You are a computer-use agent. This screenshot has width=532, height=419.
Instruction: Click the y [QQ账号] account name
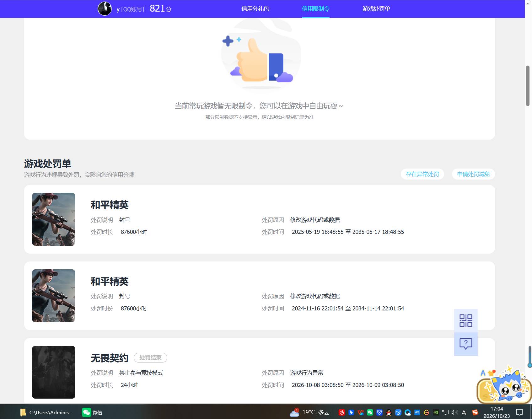pos(130,9)
